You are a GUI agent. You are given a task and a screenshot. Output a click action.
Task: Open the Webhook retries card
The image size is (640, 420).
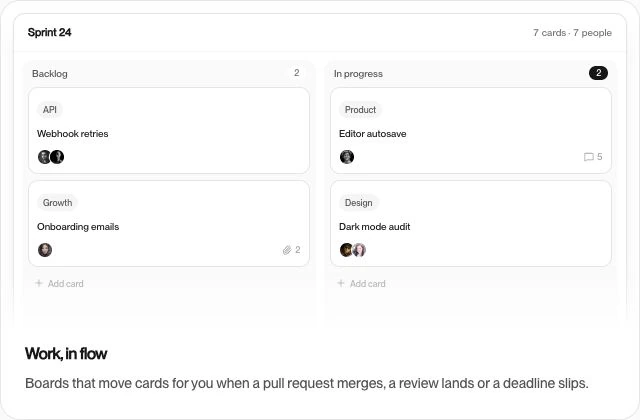tap(169, 131)
